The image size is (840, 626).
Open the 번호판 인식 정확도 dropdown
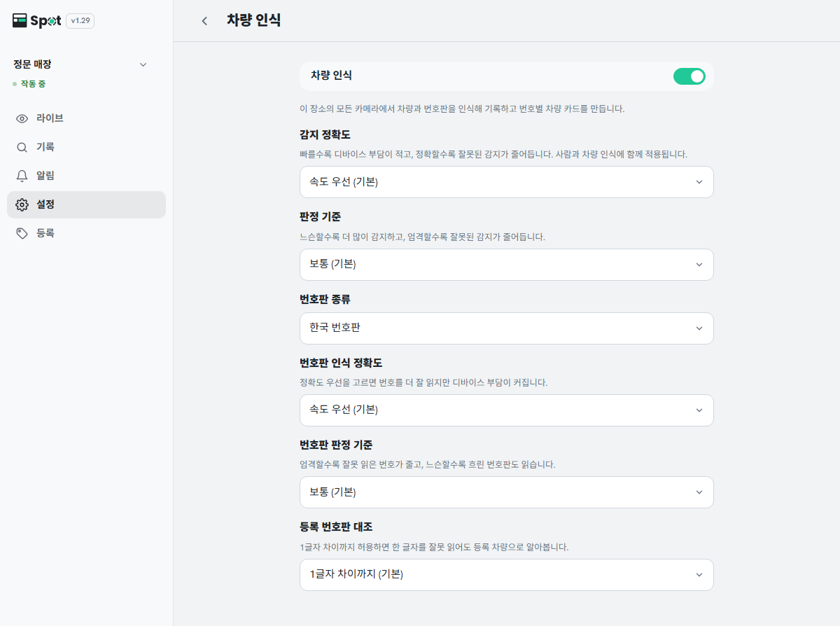pos(507,410)
